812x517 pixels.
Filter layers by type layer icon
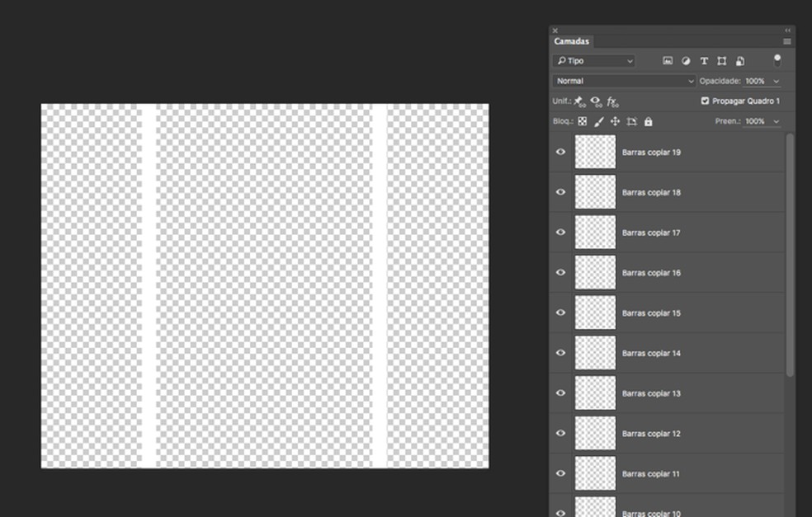click(x=704, y=61)
